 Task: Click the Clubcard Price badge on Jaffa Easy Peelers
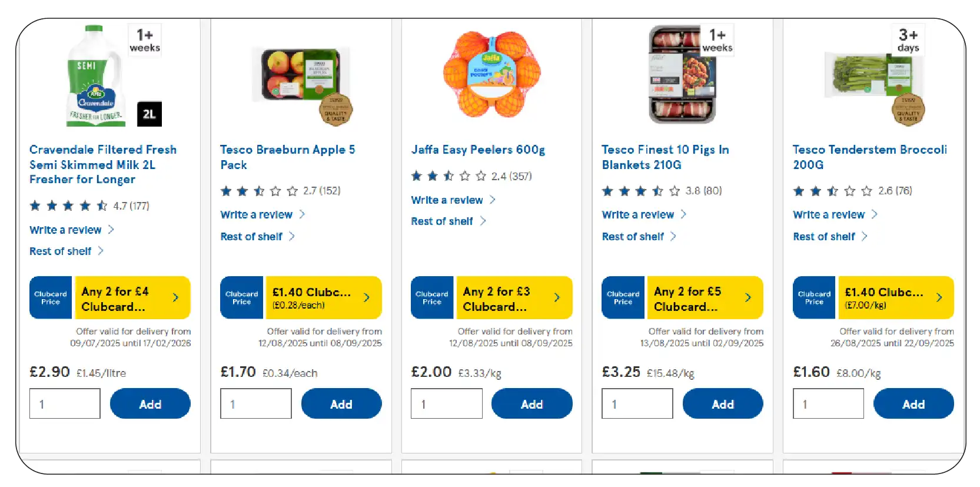coord(432,297)
